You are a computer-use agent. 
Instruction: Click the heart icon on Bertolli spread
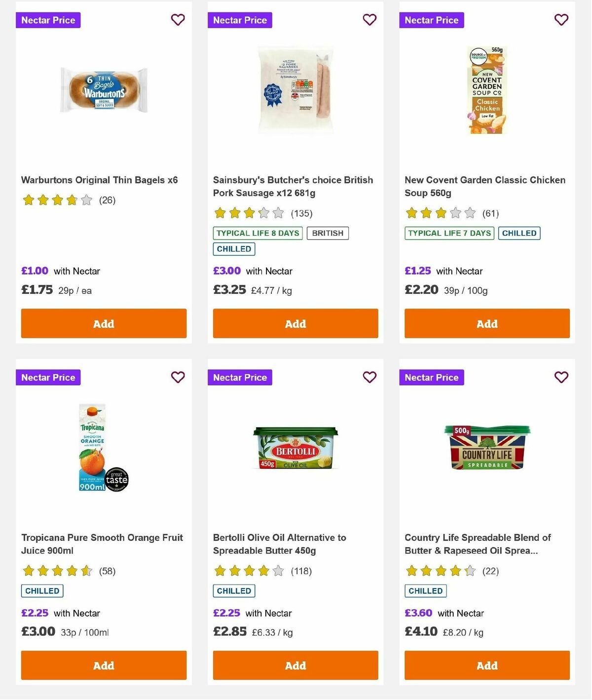(370, 377)
